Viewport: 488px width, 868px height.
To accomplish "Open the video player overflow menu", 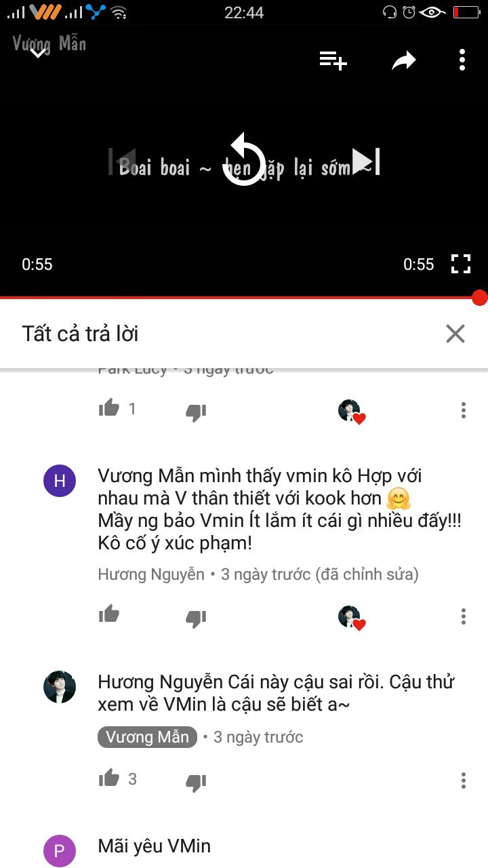I will [462, 60].
